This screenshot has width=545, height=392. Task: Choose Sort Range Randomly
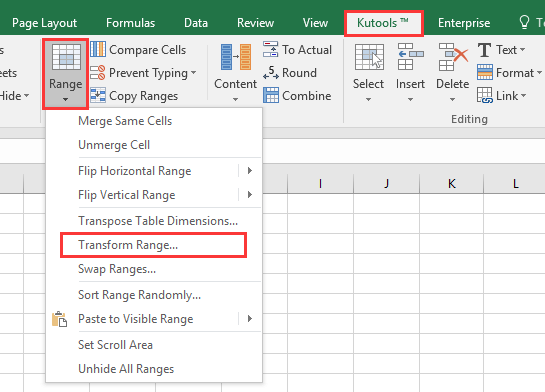[154, 295]
